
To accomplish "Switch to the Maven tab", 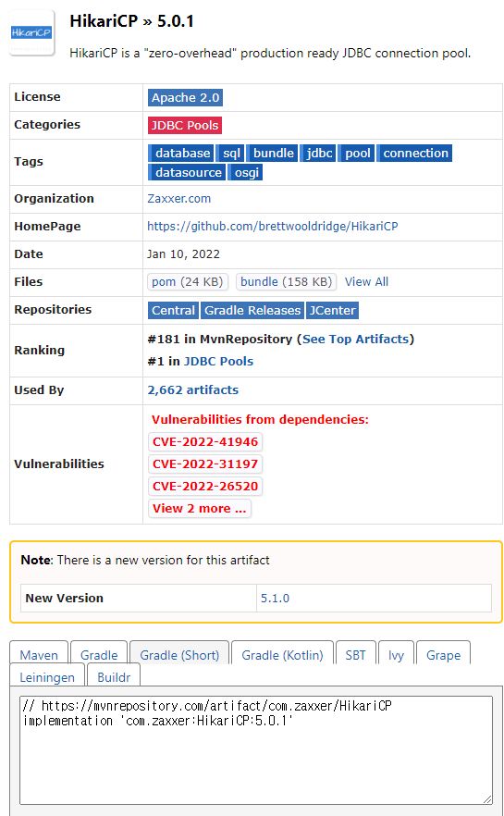I will tap(39, 655).
